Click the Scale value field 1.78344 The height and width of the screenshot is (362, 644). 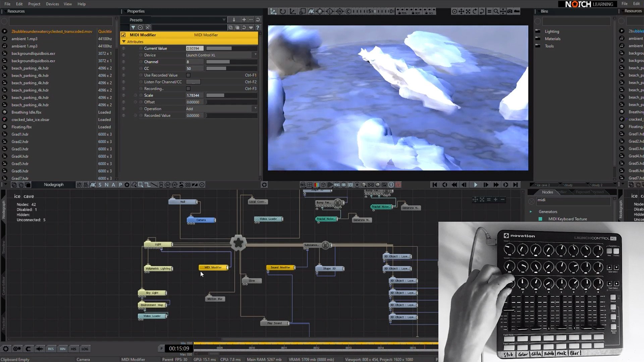(x=195, y=95)
